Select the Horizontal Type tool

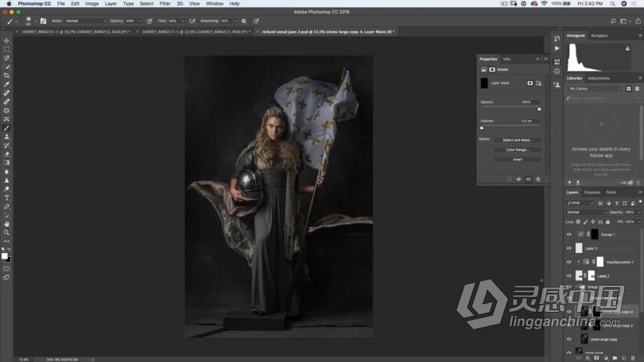click(6, 197)
